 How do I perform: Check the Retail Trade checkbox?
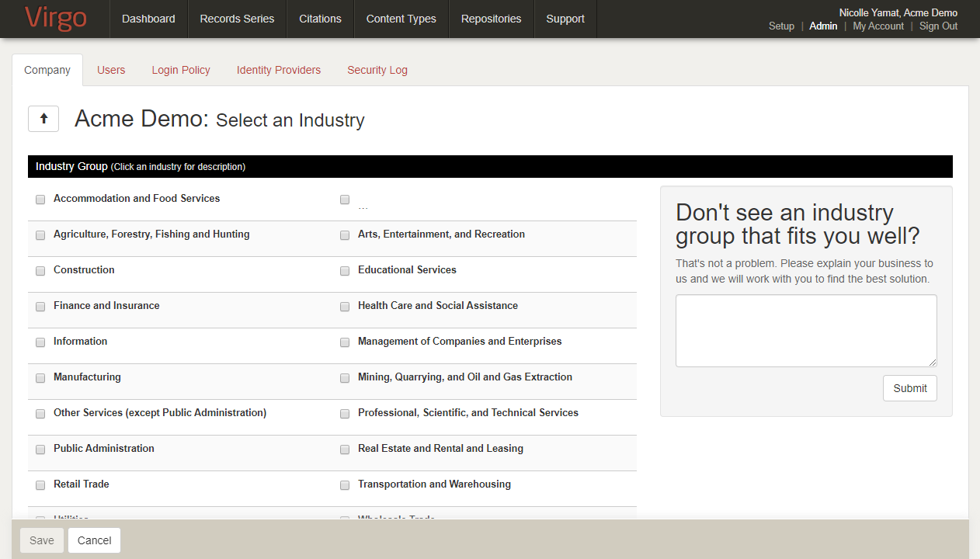tap(40, 485)
